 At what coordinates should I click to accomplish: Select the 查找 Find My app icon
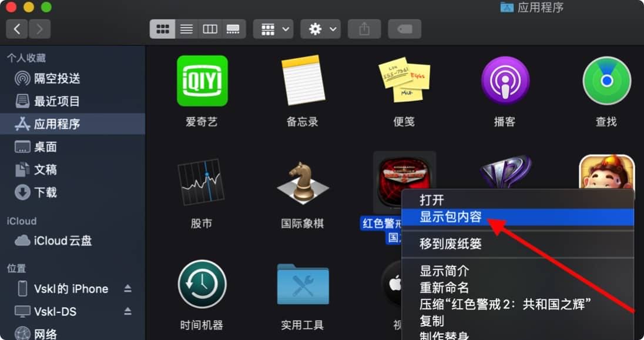606,81
